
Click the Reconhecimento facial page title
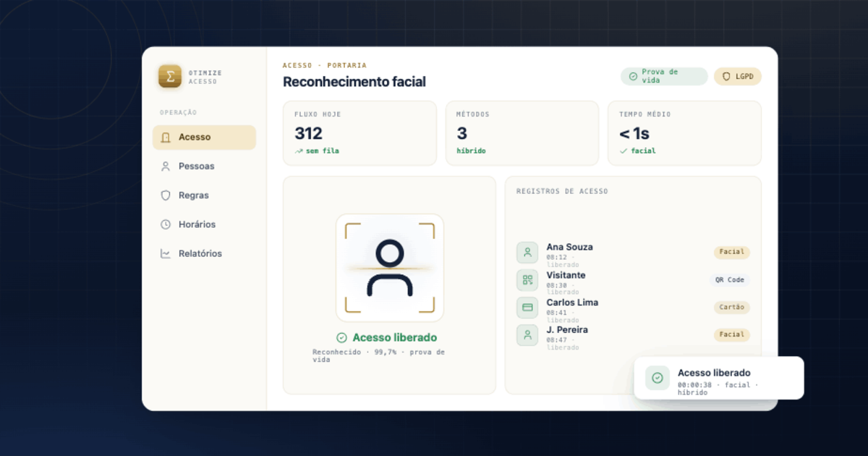pyautogui.click(x=354, y=82)
